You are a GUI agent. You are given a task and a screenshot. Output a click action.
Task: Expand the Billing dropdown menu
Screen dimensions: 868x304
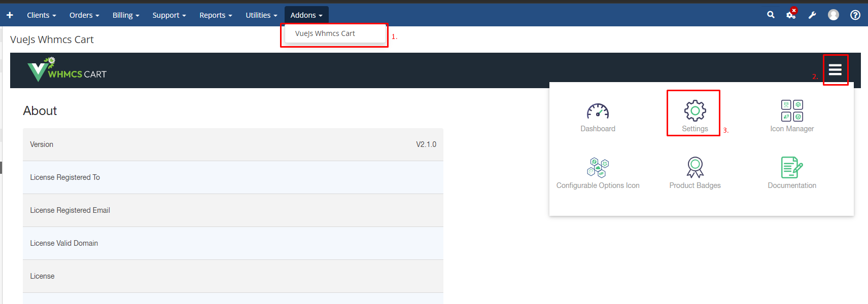pyautogui.click(x=126, y=15)
